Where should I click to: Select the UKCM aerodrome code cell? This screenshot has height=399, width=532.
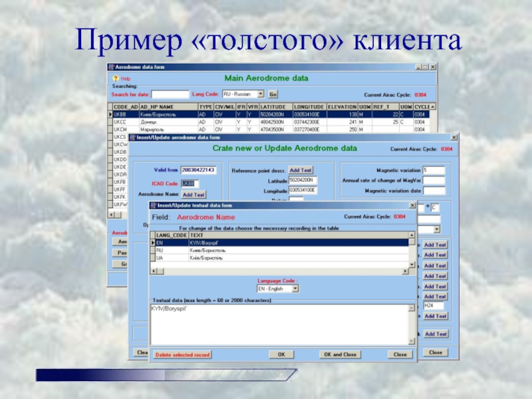coord(126,130)
